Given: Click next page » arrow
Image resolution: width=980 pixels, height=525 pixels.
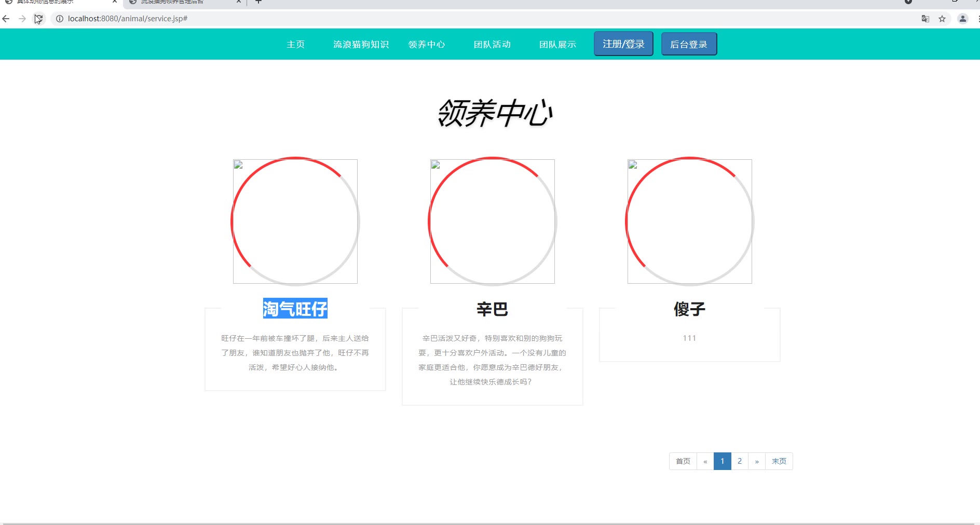Looking at the screenshot, I should click(757, 461).
